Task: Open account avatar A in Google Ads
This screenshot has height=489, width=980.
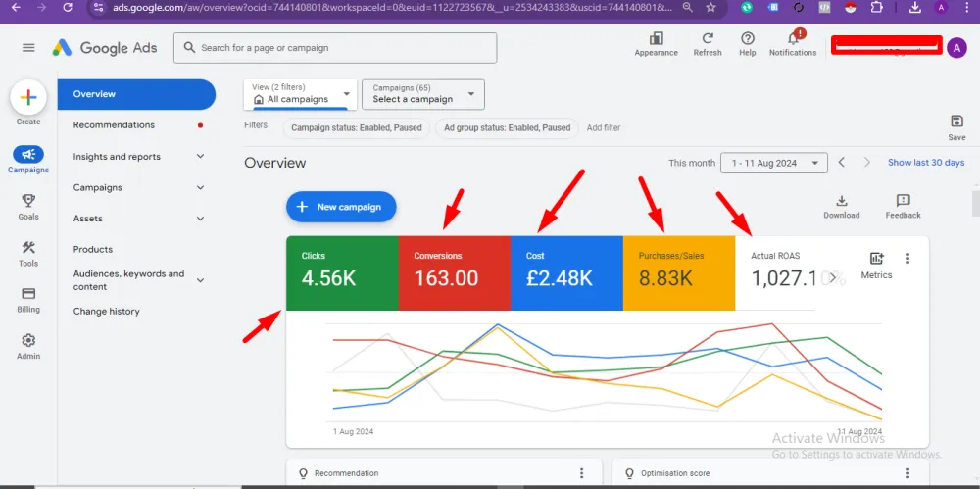Action: (956, 47)
